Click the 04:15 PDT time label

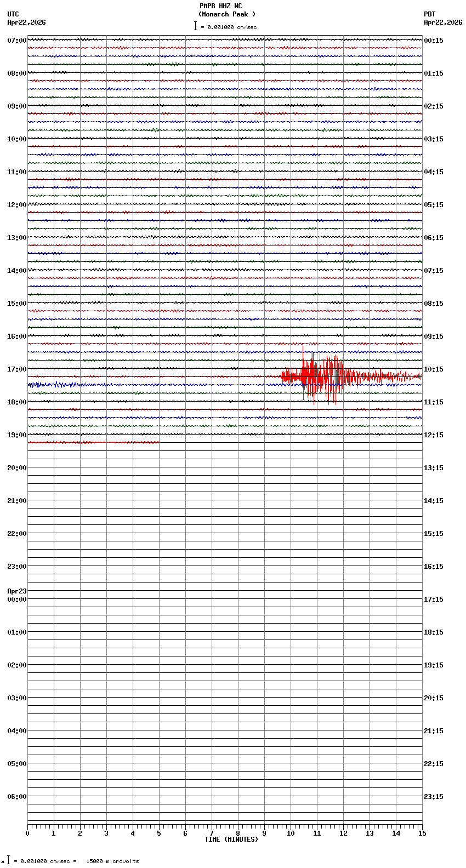434,172
